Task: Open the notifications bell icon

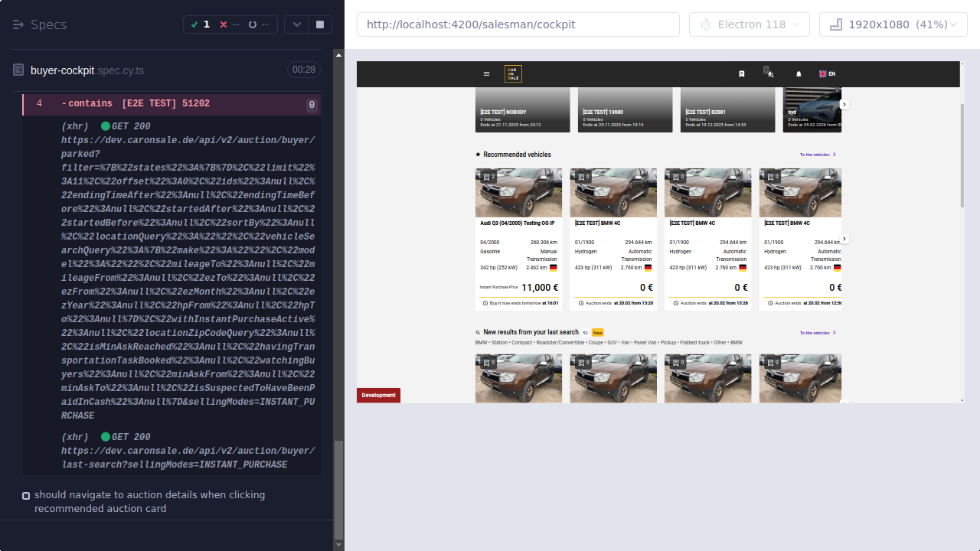Action: [x=799, y=73]
